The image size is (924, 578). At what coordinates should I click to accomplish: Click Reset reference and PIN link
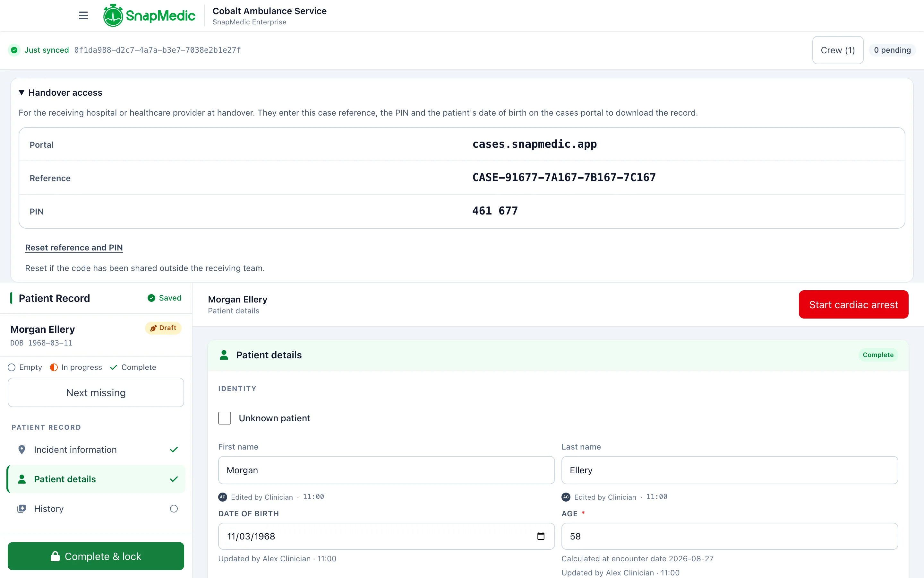(x=74, y=247)
